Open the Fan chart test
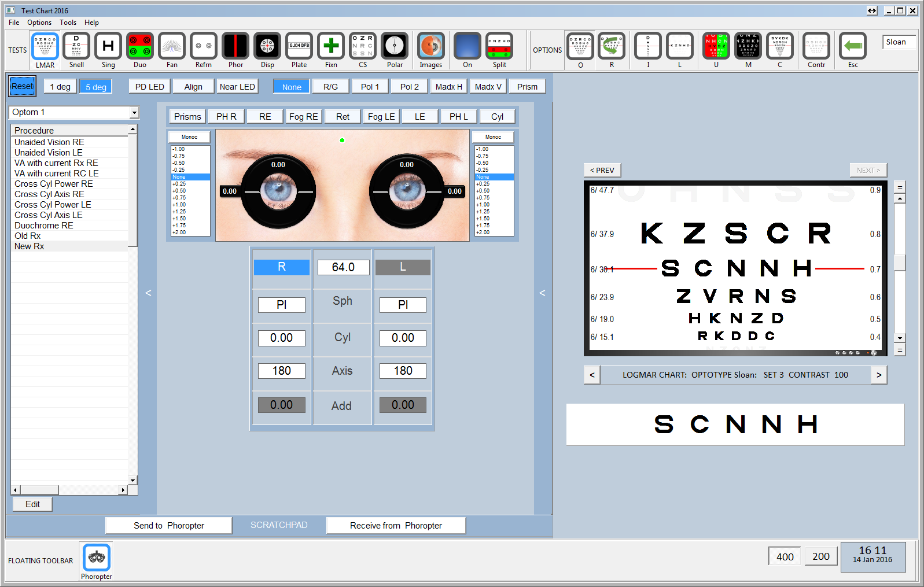This screenshot has width=924, height=587. [x=171, y=46]
